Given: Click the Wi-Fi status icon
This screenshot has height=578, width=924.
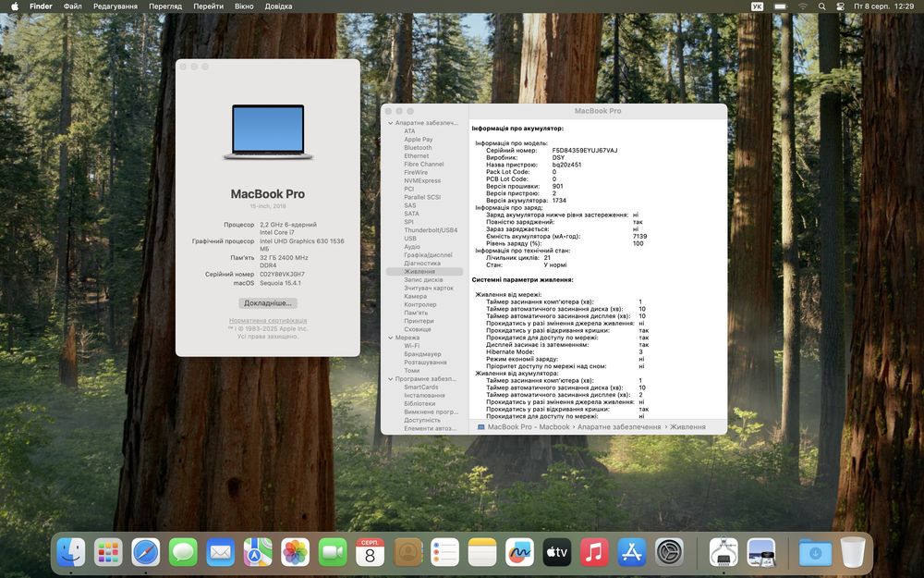Looking at the screenshot, I should (803, 6).
